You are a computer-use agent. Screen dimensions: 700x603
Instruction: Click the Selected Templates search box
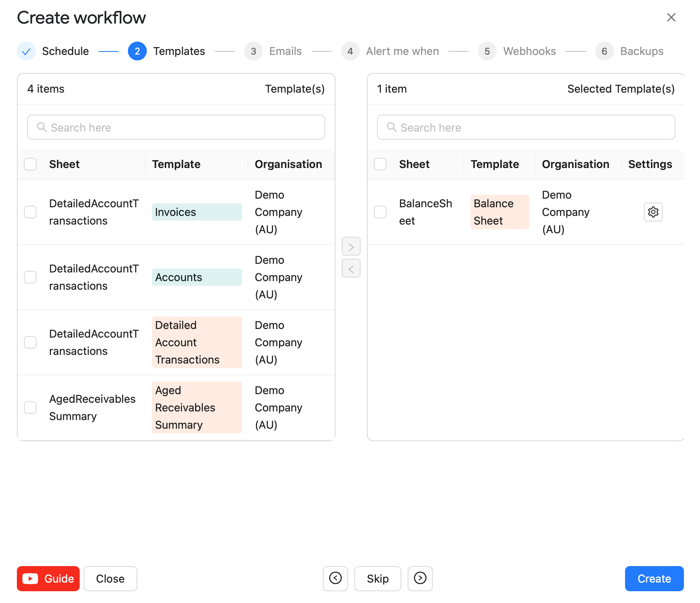coord(526,127)
